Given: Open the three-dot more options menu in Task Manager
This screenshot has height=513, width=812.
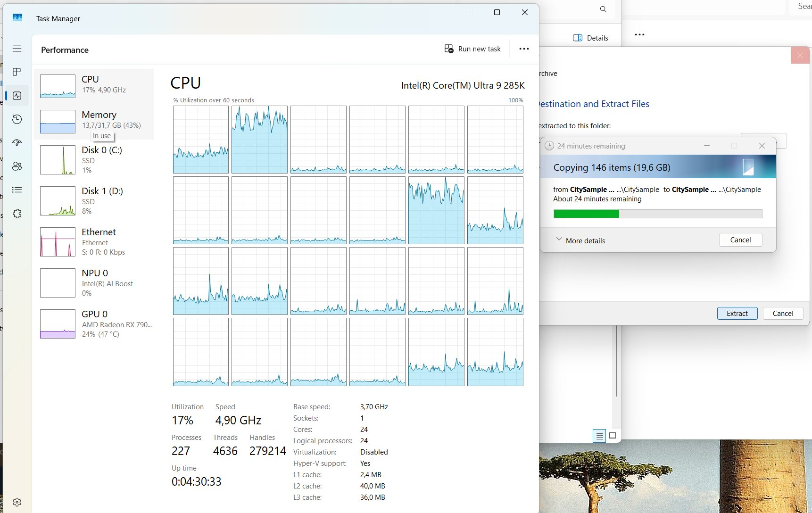Looking at the screenshot, I should click(x=524, y=49).
